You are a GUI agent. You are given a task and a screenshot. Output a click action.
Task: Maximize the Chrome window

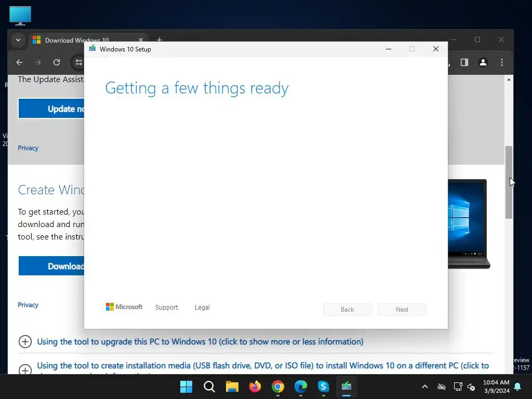[x=477, y=39]
